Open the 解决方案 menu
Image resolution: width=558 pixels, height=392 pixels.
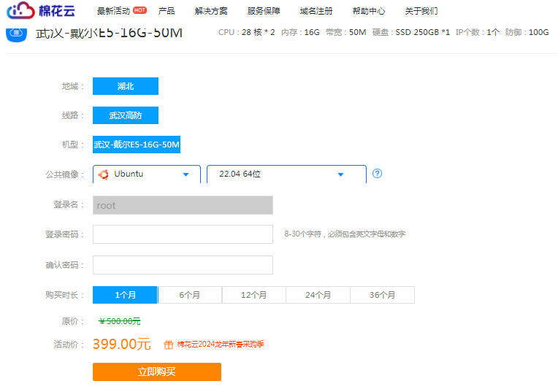(211, 11)
